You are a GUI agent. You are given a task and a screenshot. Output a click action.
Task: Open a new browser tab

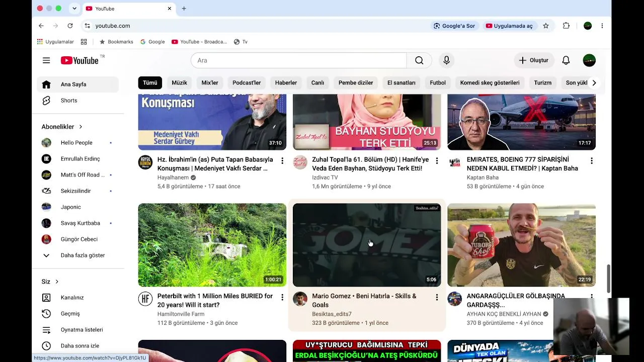(x=184, y=9)
